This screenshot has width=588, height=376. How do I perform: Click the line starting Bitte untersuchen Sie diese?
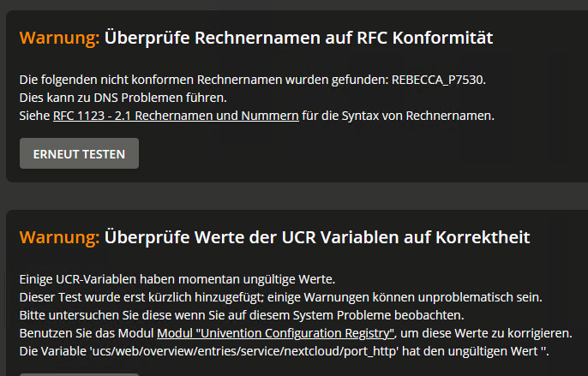tap(242, 315)
